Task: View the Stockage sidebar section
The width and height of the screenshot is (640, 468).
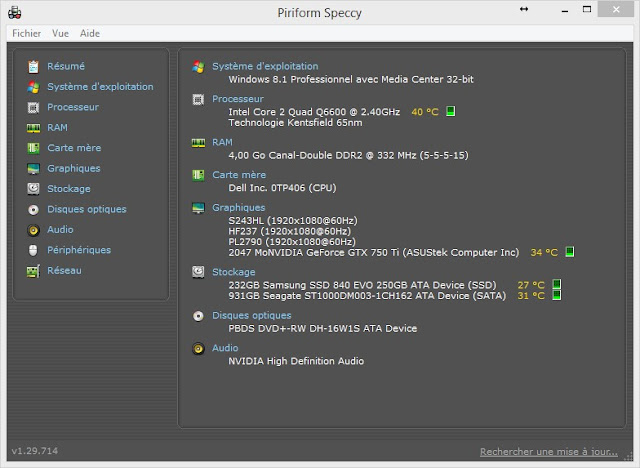Action: tap(69, 189)
